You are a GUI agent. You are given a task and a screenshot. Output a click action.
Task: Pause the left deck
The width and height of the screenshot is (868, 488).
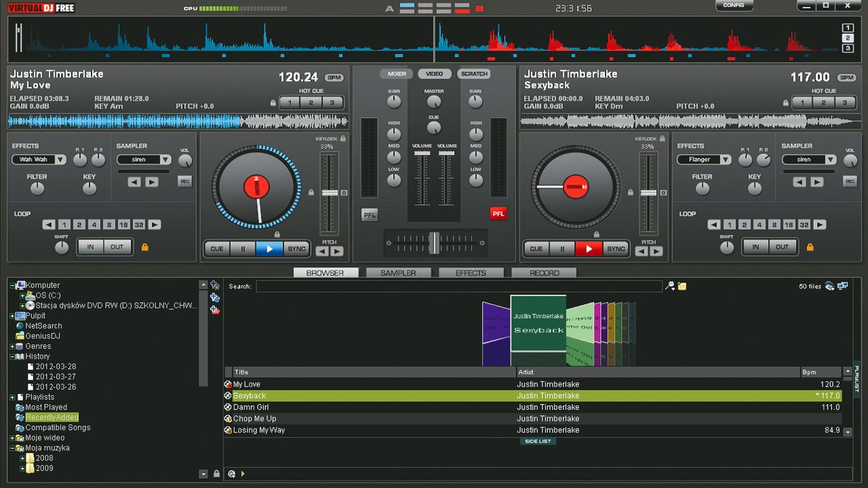(243, 249)
